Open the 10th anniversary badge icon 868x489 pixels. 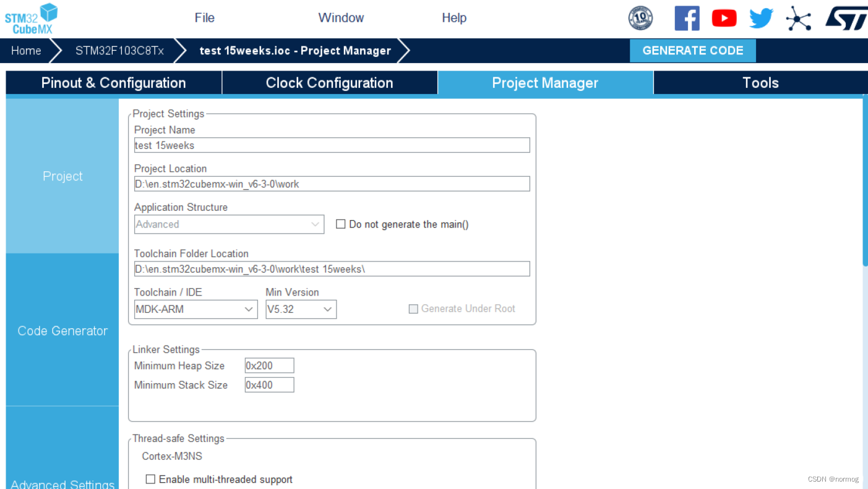pyautogui.click(x=640, y=18)
